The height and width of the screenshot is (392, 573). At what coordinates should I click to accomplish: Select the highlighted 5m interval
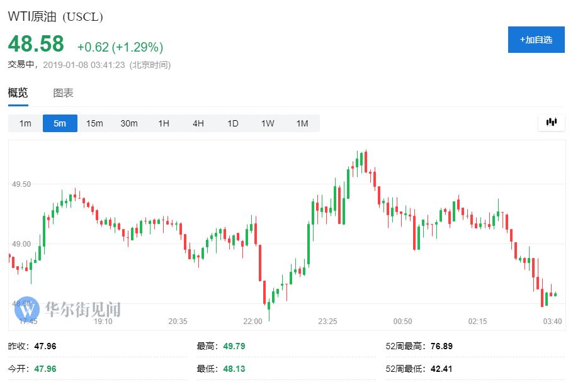click(60, 123)
